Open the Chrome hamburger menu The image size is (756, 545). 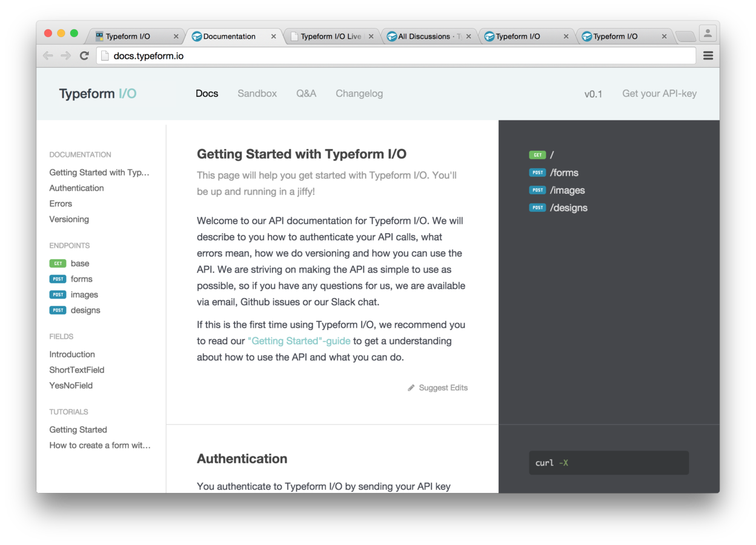click(708, 56)
